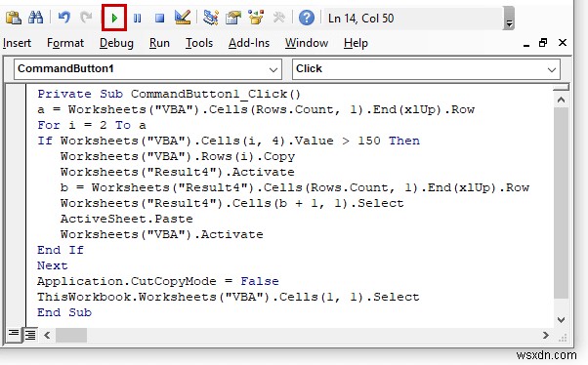Screen dimensions: 588x365
Task: Click the Ln 14, Col 50 position box
Action: (x=413, y=18)
